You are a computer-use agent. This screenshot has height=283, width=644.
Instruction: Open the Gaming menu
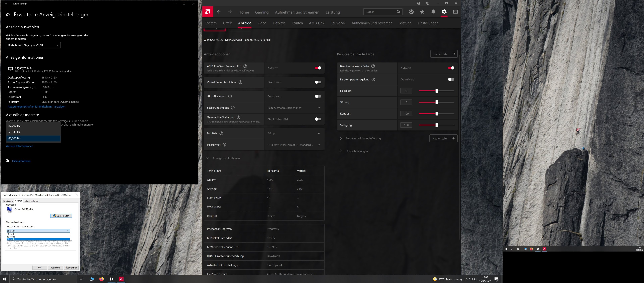[261, 12]
